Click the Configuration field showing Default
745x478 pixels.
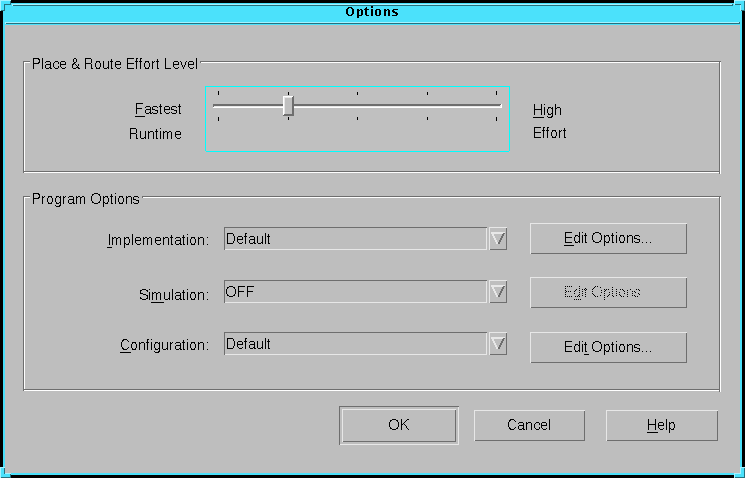pos(355,344)
